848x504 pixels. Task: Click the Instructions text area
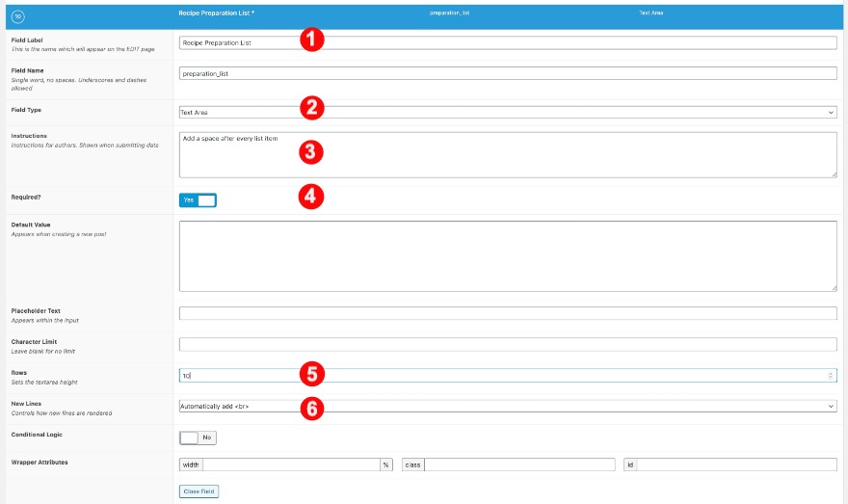pyautogui.click(x=508, y=154)
